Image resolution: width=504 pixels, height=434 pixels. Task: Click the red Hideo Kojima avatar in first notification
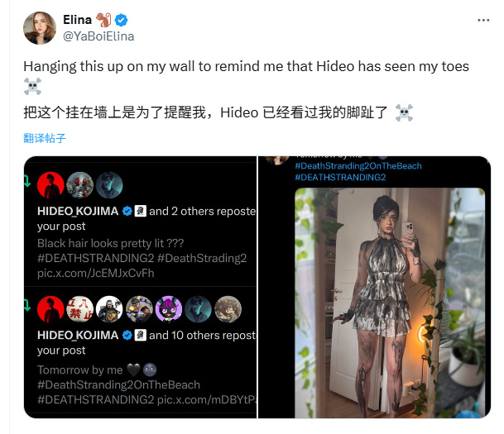coord(50,185)
